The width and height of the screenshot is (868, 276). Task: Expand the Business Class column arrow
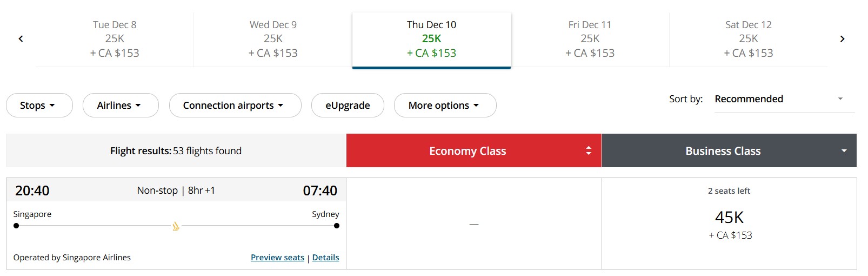coord(844,151)
